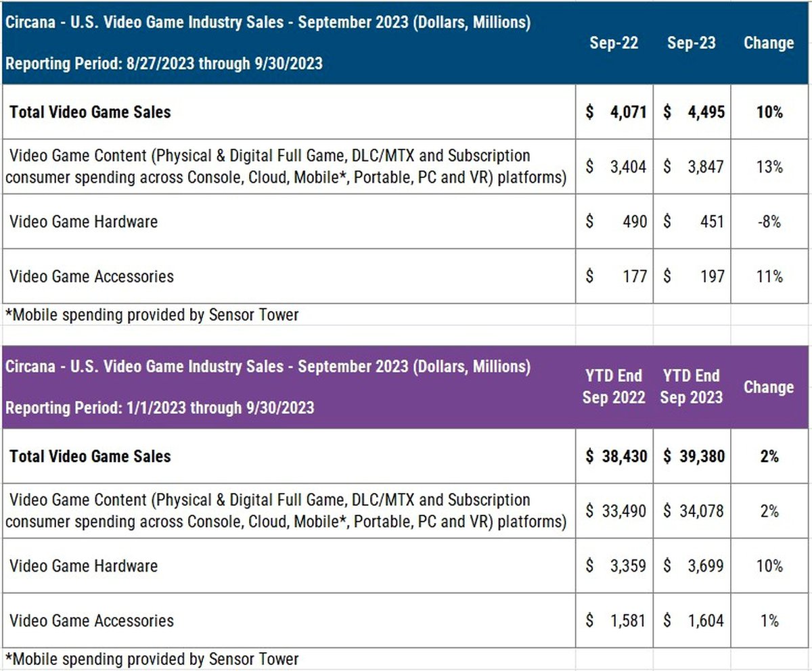Select the $4,071 total sales cell
This screenshot has height=671, width=812.
pos(614,112)
